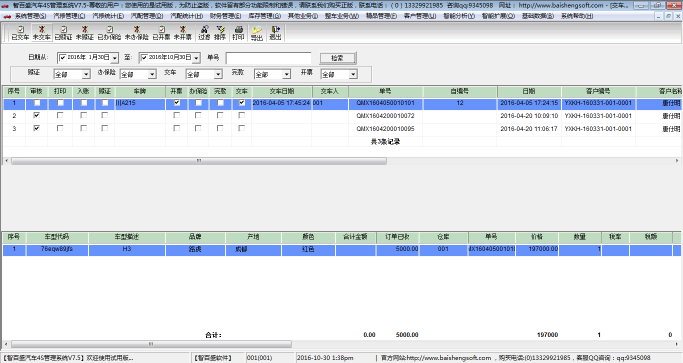683x363 pixels.
Task: Click the 已交车 toolbar icon
Action: pyautogui.click(x=20, y=33)
